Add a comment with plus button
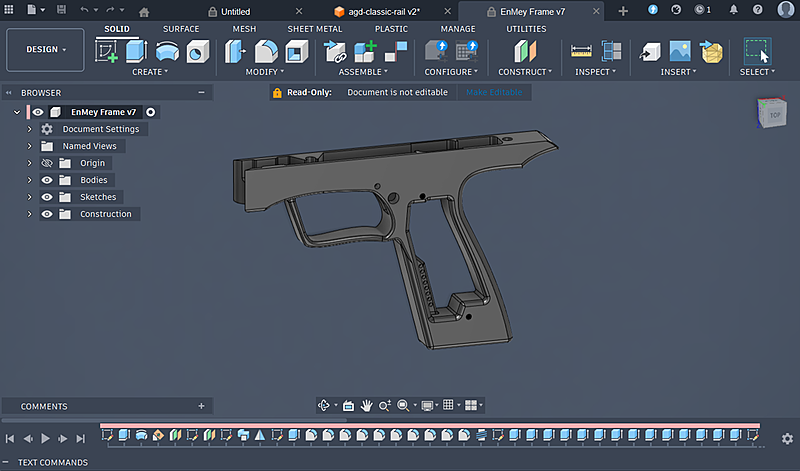The height and width of the screenshot is (471, 800). click(x=202, y=406)
